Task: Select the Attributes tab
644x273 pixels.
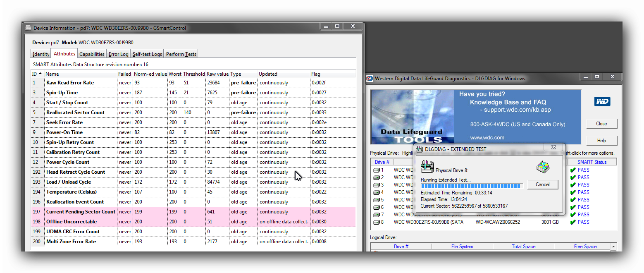Action: coord(64,53)
